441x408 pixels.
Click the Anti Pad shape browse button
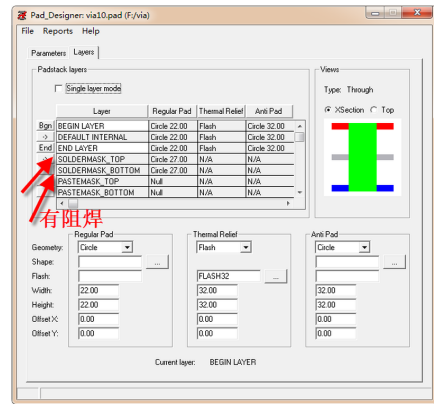[x=394, y=262]
